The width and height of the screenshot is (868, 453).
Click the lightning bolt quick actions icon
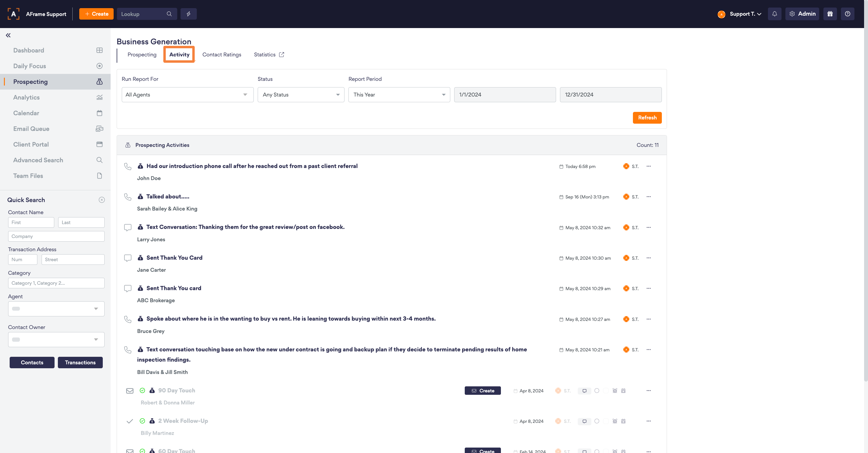[x=188, y=14]
